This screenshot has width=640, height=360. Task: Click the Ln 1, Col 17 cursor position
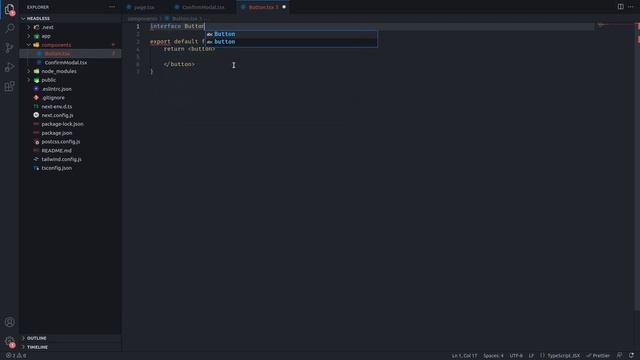click(464, 356)
